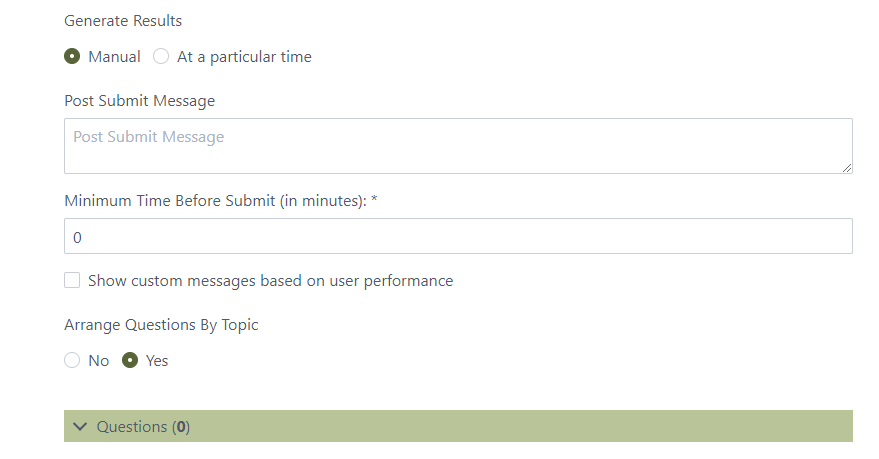Click the 'At a particular time' label text
Screen dimensions: 879x459
coord(244,57)
